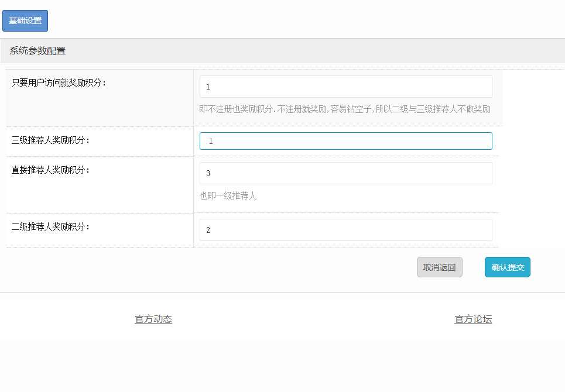Click the 基础设置 button
Viewport: 565px width, 392px height.
coord(25,20)
